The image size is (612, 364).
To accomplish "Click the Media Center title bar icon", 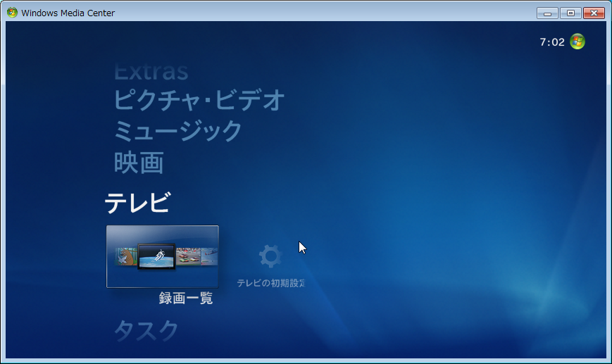I will click(x=12, y=13).
